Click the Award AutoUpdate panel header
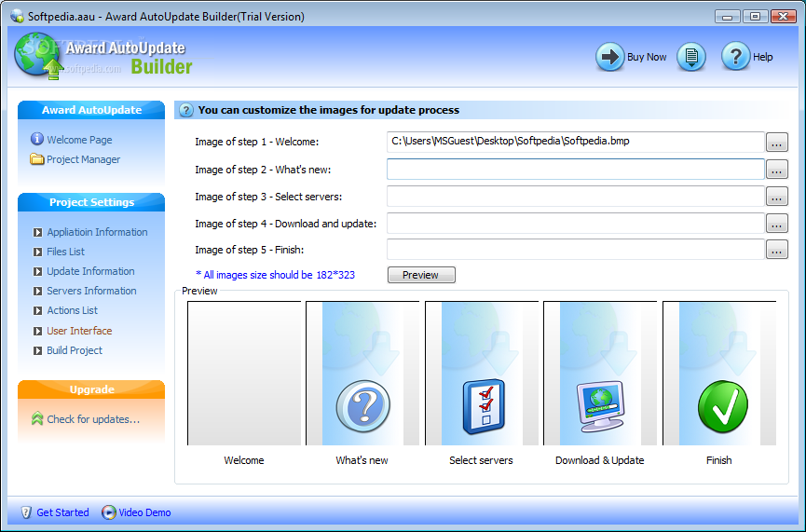 tap(91, 110)
